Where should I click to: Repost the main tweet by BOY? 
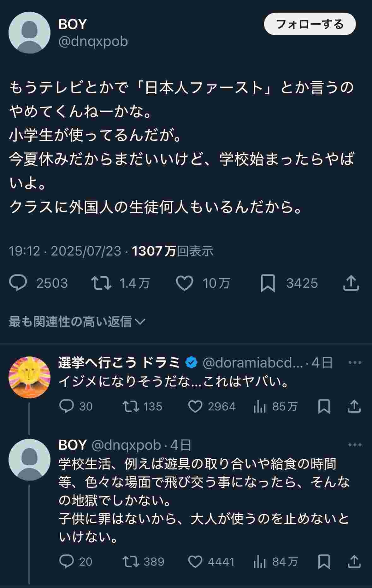101,283
